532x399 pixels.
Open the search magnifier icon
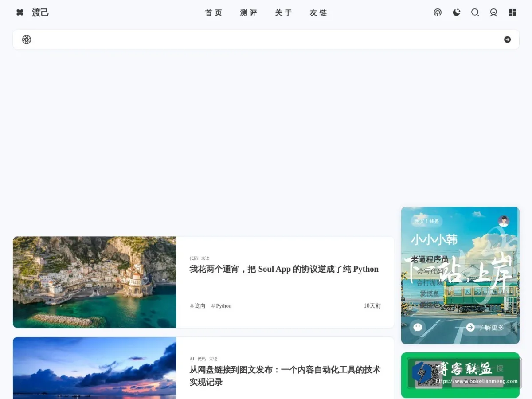[x=475, y=12]
